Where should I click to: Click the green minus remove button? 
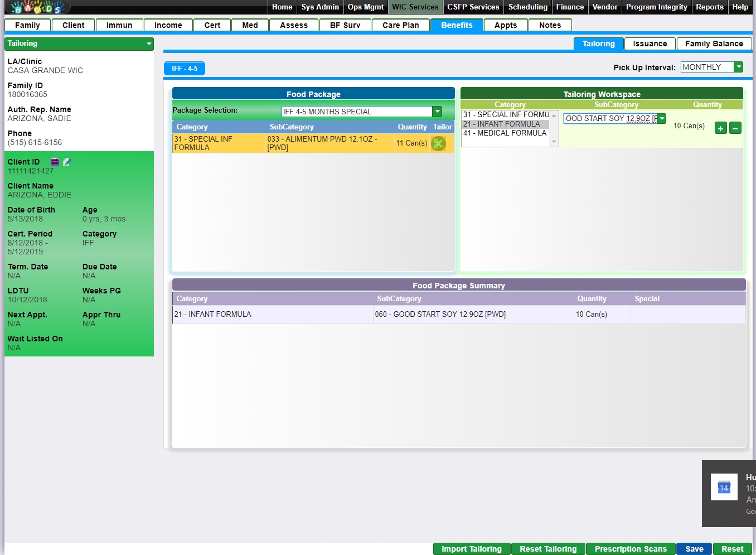[735, 128]
